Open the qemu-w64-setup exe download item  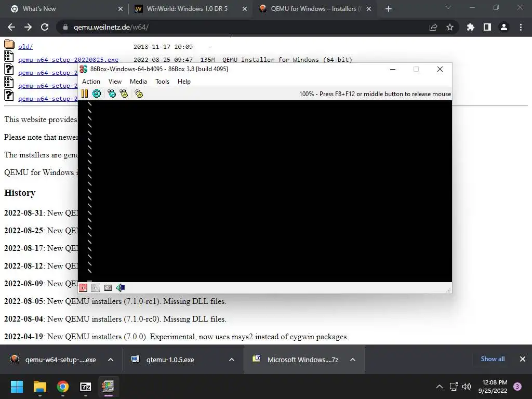pyautogui.click(x=54, y=360)
